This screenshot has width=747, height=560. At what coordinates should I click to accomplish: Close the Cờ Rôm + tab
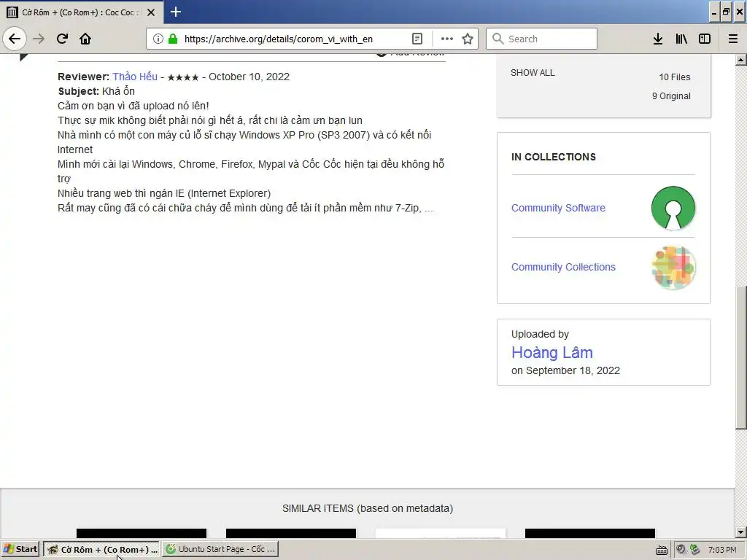(151, 12)
